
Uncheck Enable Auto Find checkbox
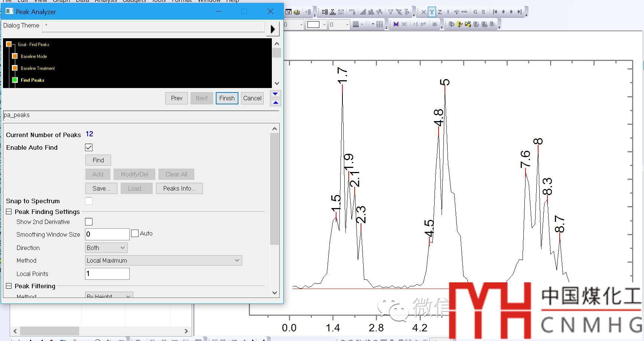point(89,147)
